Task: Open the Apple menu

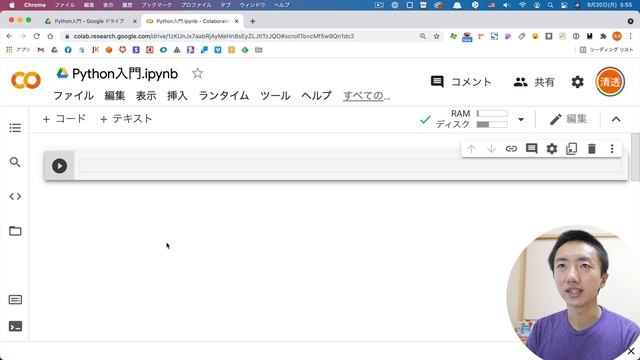Action: (12, 5)
